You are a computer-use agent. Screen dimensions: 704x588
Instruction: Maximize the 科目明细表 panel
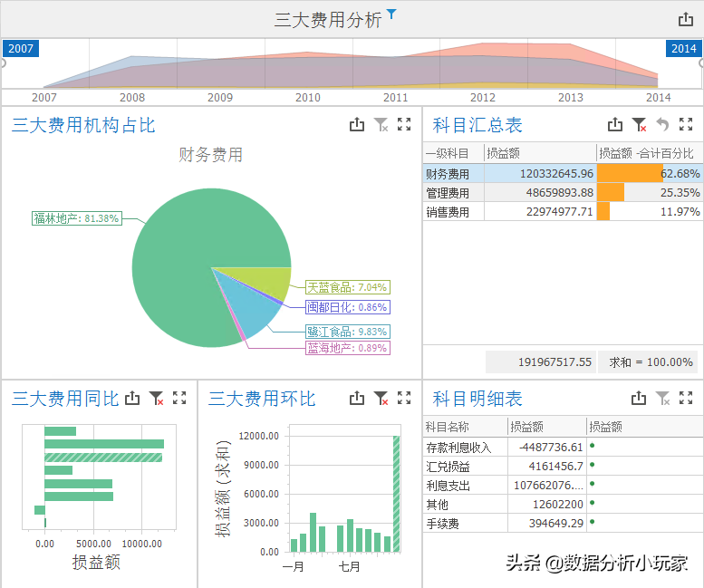click(686, 398)
